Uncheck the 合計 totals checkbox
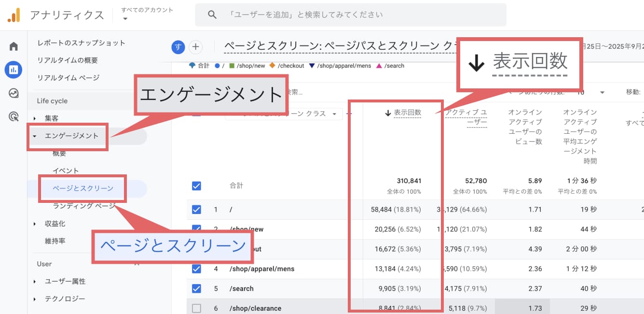 [196, 186]
